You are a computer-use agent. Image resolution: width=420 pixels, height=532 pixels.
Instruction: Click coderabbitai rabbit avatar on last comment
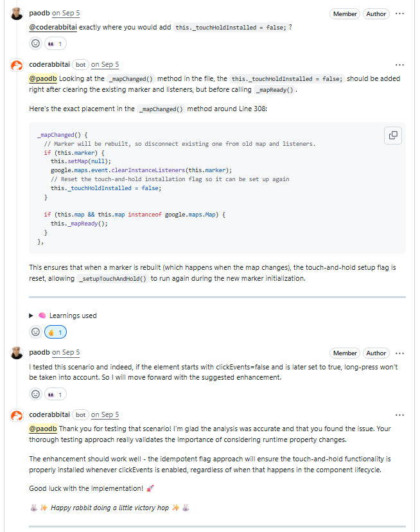pyautogui.click(x=17, y=416)
